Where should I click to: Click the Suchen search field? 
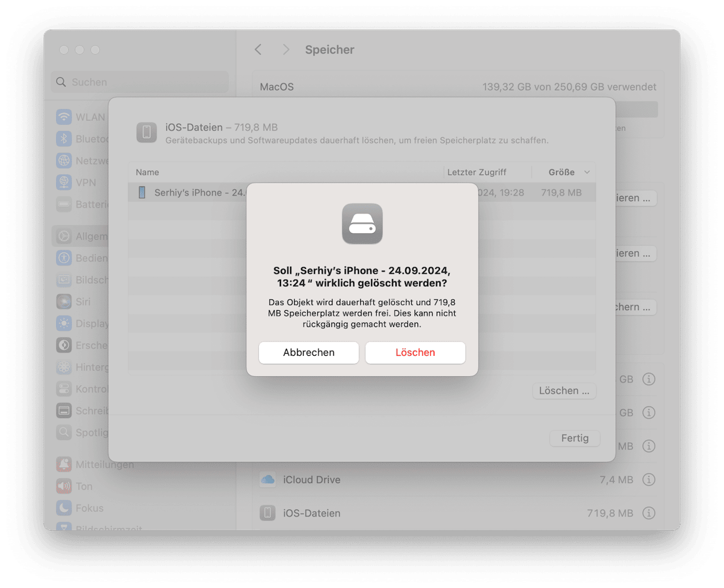pyautogui.click(x=140, y=82)
